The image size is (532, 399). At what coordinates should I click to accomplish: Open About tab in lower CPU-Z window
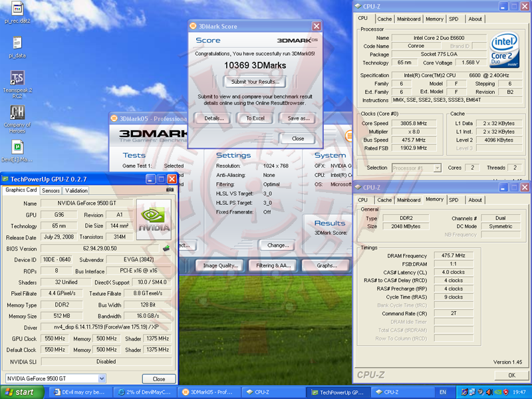475,200
